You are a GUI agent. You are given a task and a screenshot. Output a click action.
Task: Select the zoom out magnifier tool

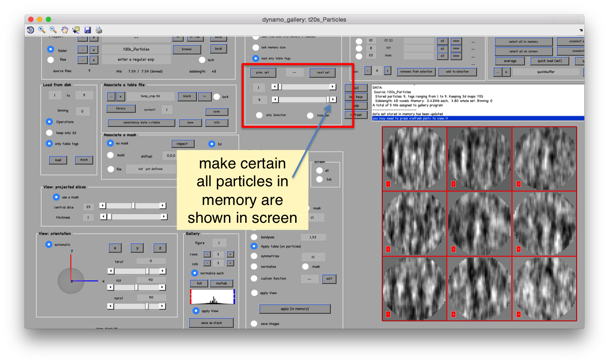tap(53, 30)
